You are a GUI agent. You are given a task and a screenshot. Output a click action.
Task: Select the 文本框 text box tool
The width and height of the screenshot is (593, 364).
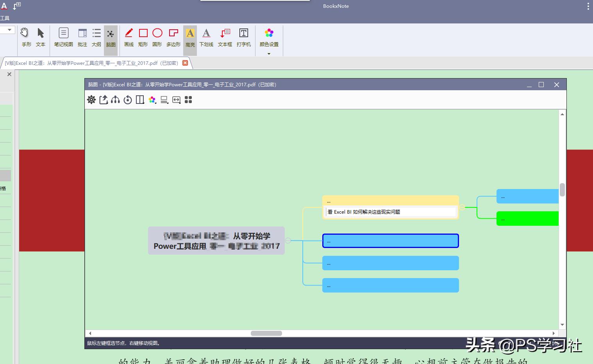[225, 37]
